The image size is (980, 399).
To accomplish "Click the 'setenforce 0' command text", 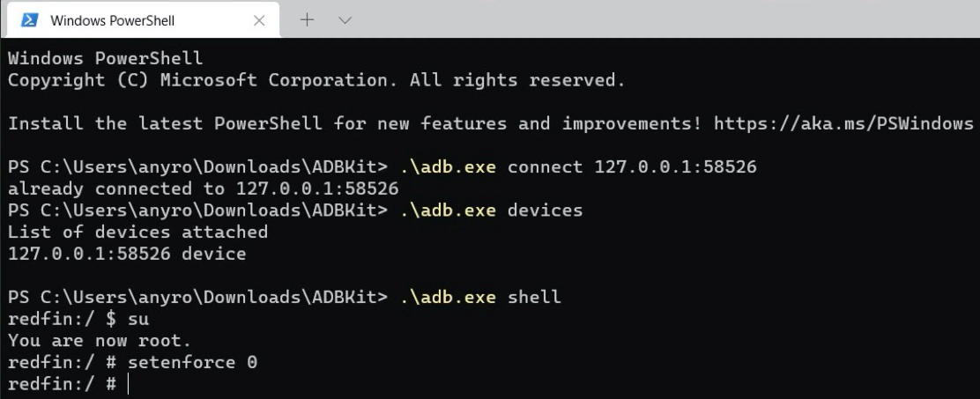I will (x=192, y=362).
